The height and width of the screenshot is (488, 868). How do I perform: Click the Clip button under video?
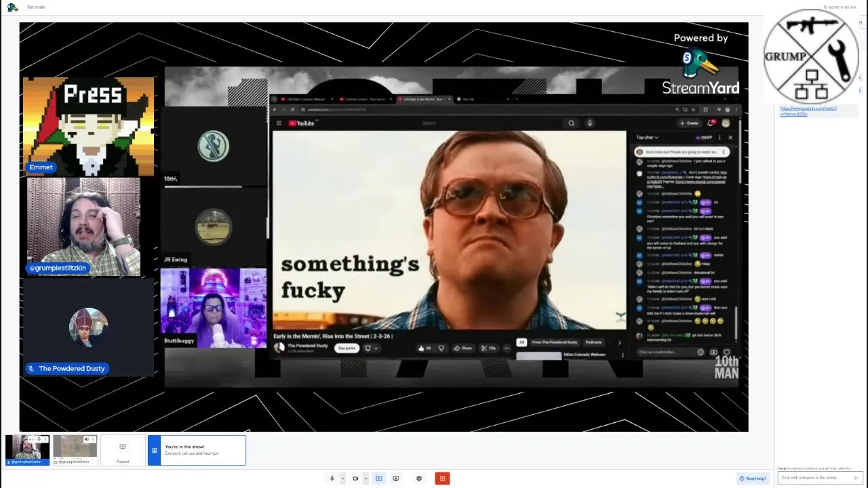click(488, 348)
